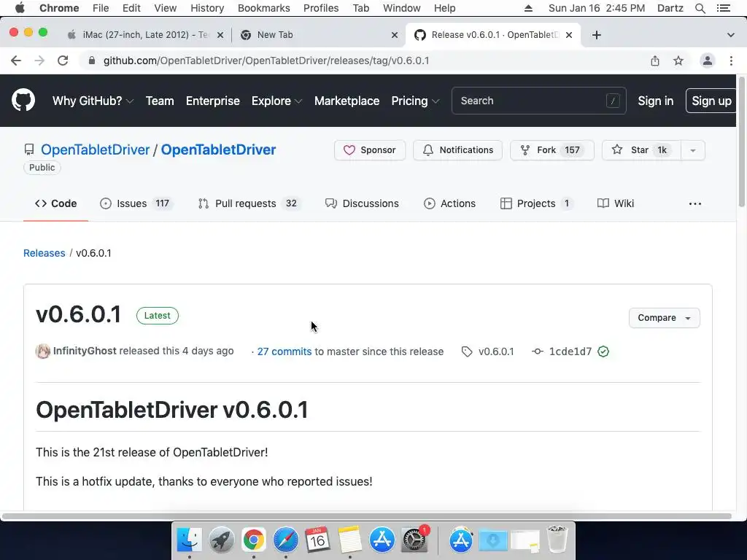Open the Chrome profile avatar icon
This screenshot has height=560, width=747.
[708, 61]
